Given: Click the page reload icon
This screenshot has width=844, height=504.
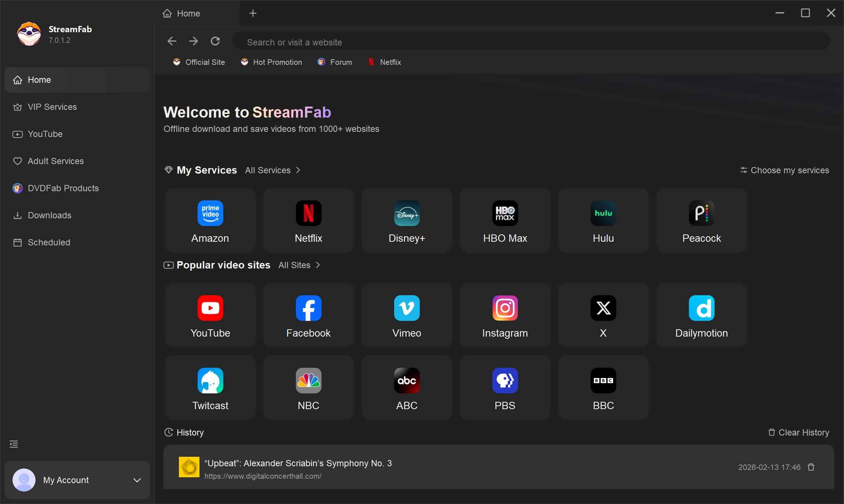Looking at the screenshot, I should pos(215,41).
